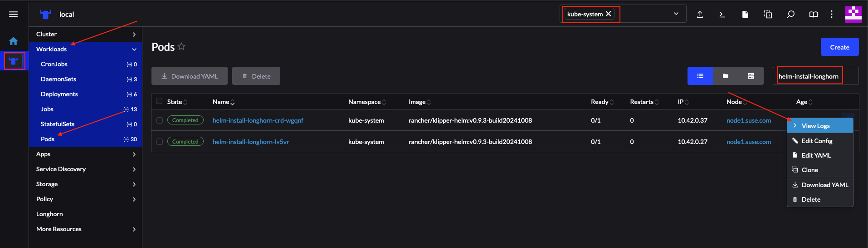
Task: Open the resource search magnifier icon
Action: point(790,15)
